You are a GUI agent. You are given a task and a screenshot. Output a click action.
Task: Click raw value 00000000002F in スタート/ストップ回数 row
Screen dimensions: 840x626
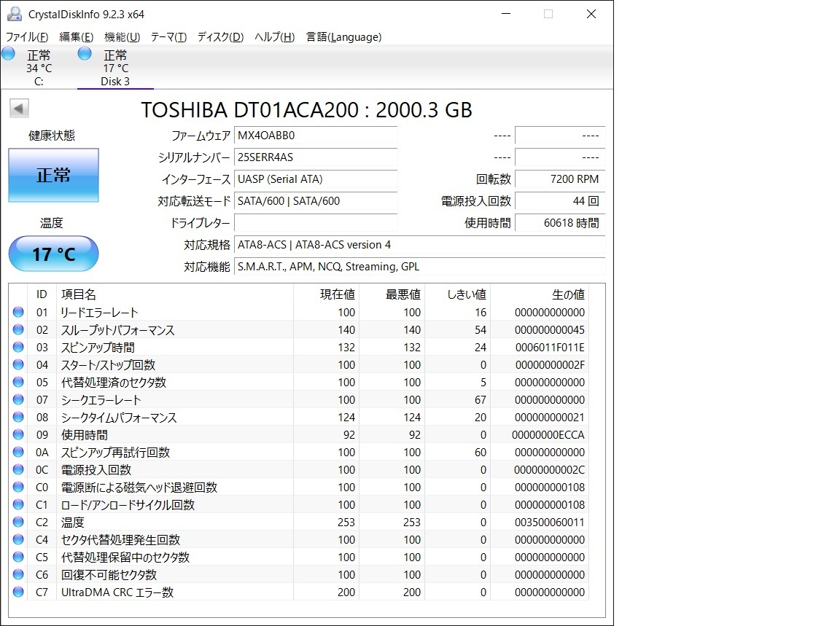[550, 365]
